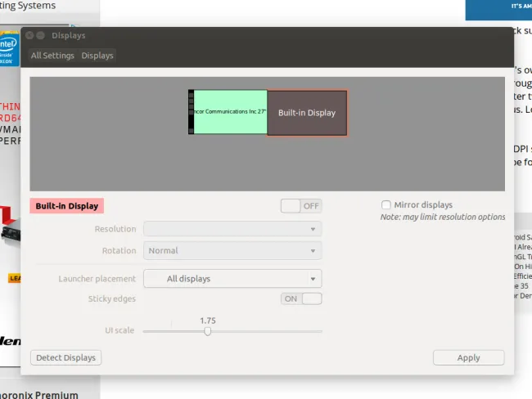Click the Displays breadcrumb item

click(x=97, y=56)
